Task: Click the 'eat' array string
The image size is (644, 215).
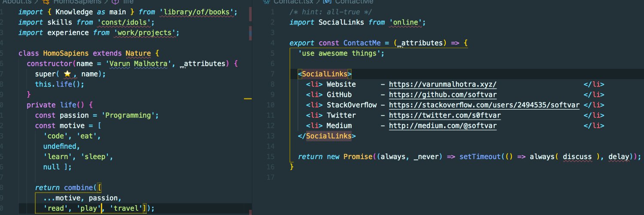Action: [86, 136]
